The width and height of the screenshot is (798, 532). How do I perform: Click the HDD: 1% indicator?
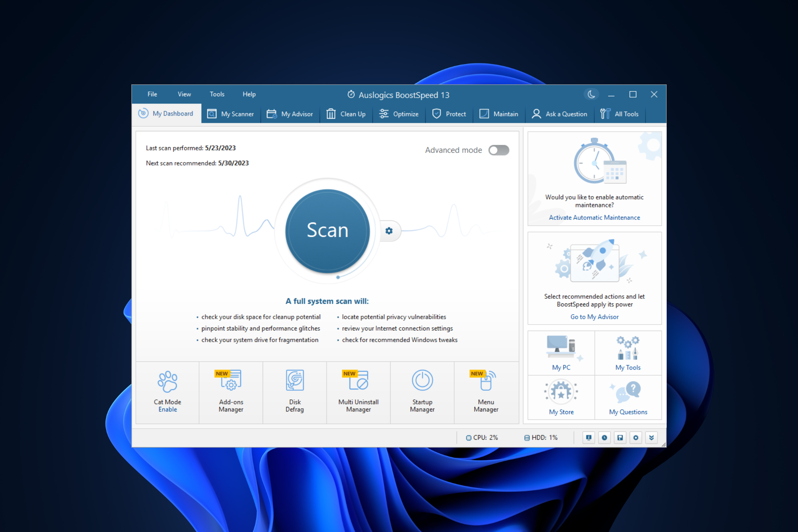pos(541,438)
